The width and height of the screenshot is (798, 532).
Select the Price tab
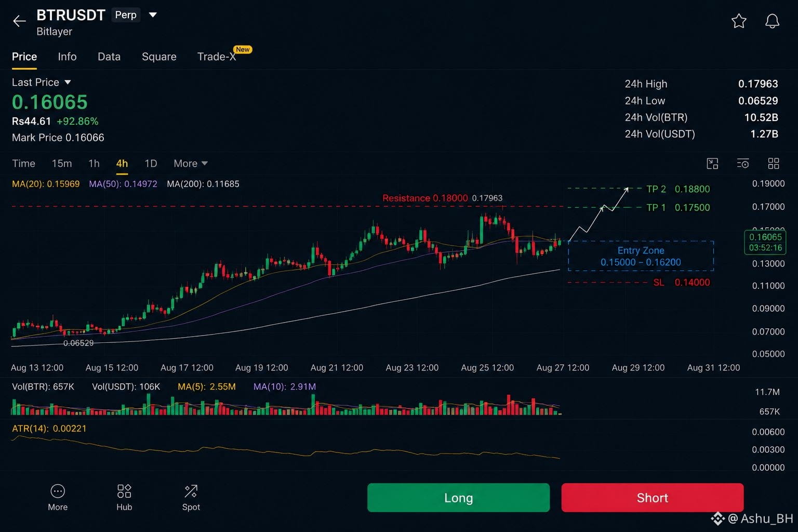(x=24, y=57)
